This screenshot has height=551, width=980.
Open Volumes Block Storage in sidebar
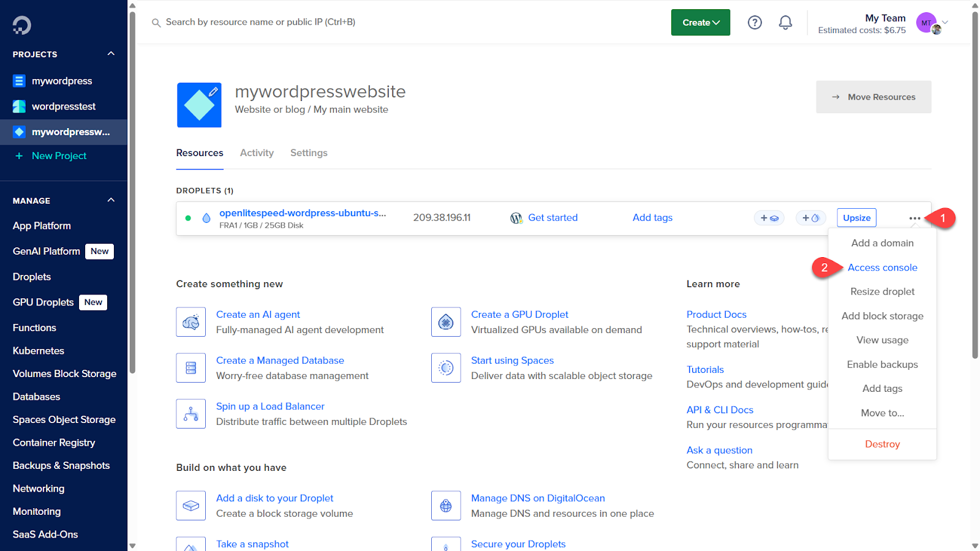tap(64, 373)
